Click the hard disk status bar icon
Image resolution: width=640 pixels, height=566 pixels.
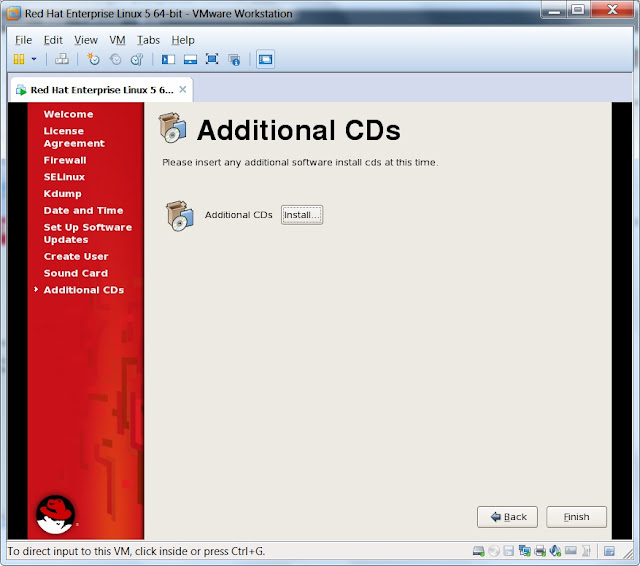pos(478,551)
